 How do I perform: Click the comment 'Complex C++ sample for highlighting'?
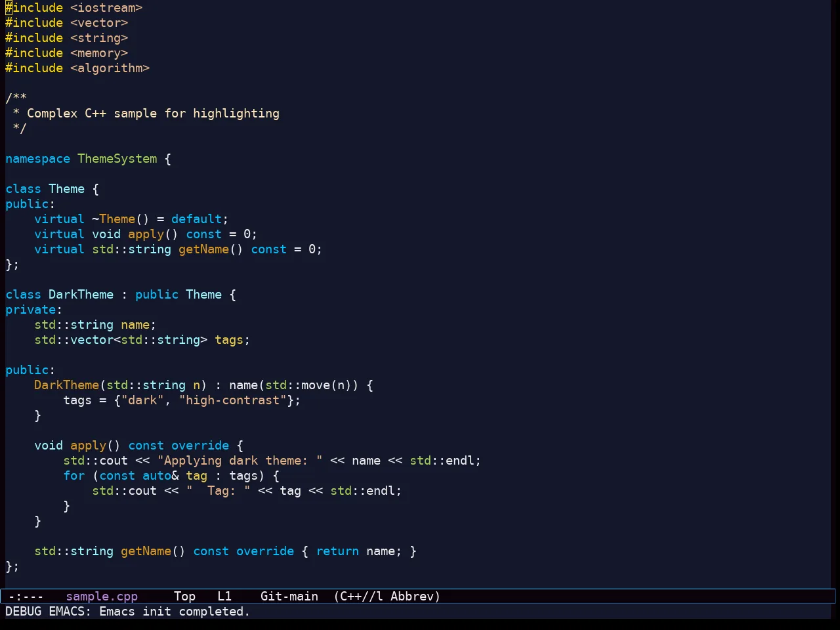[153, 114]
